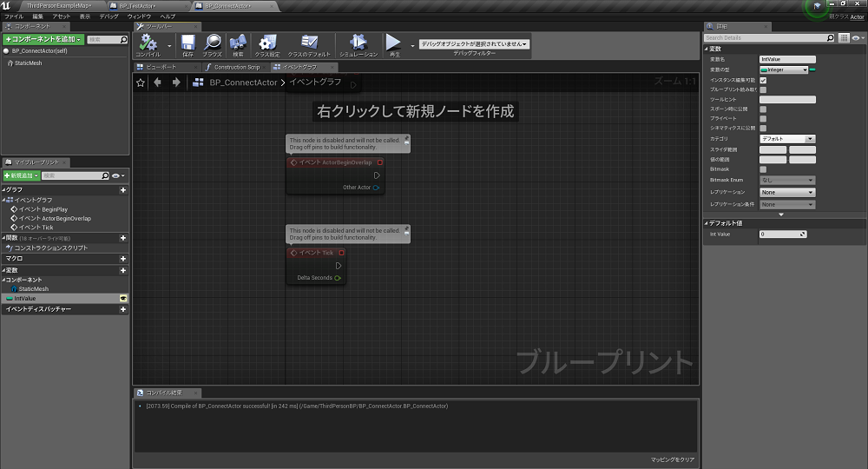Click the Search Details field

coord(769,37)
